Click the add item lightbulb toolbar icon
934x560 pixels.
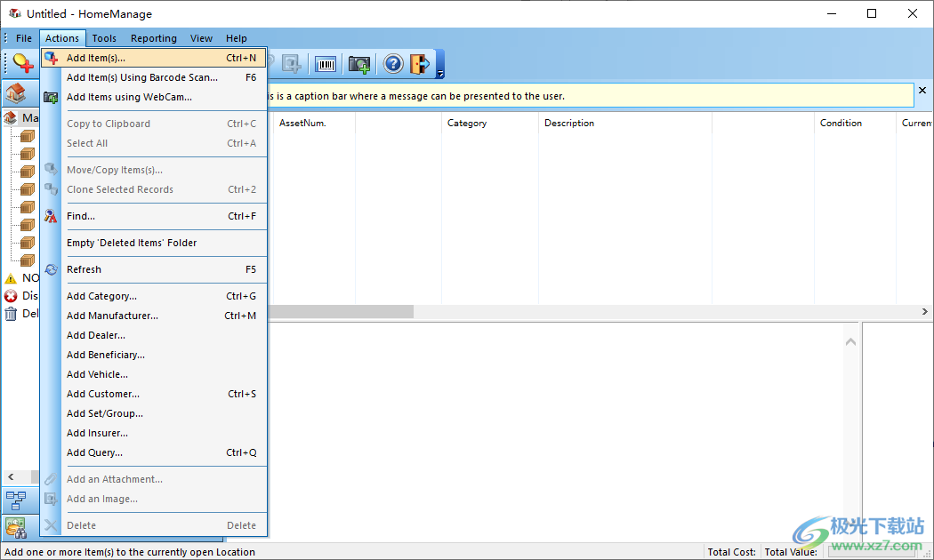22,63
